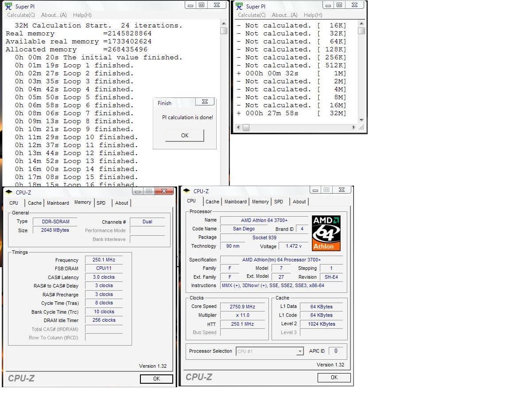Close the CPU-Z Memory window
The height and width of the screenshot is (397, 532).
(164, 191)
